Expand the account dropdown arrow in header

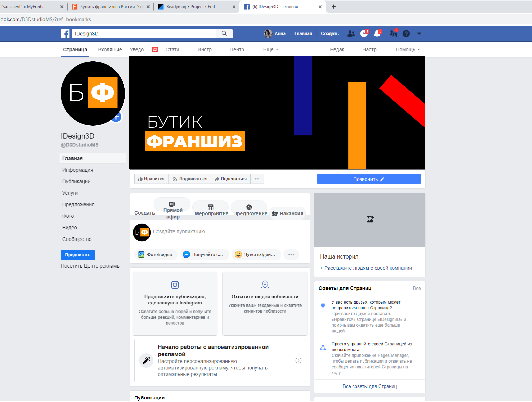419,34
